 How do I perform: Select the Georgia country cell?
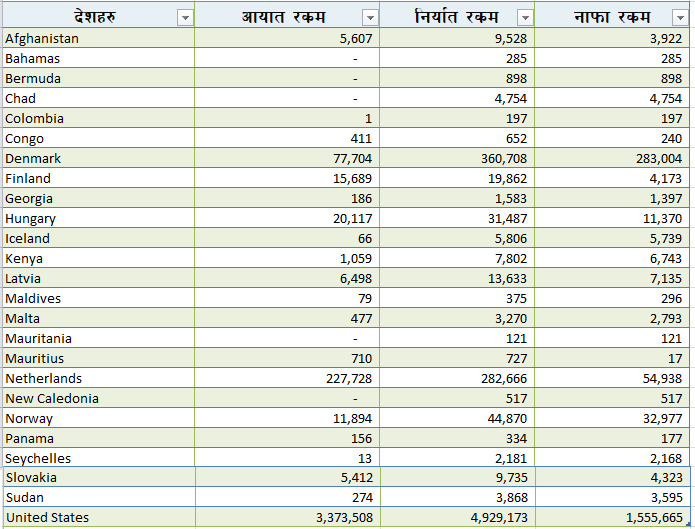pos(99,198)
